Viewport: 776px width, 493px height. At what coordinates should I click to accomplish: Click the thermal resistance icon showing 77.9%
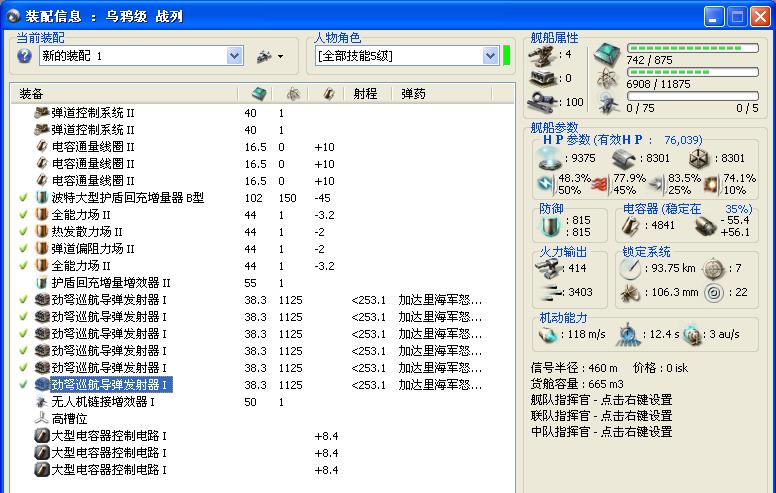(600, 184)
